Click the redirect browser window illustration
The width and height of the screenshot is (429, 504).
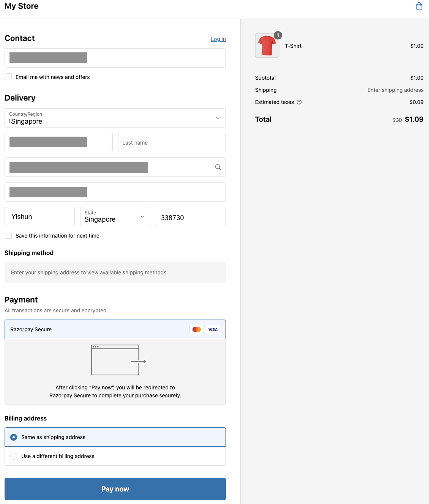(x=119, y=360)
